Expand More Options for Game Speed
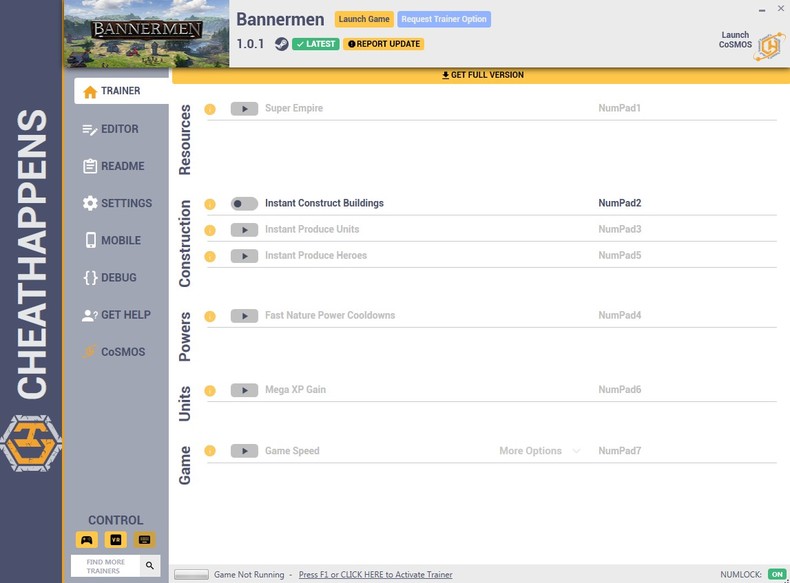790x583 pixels. tap(539, 451)
